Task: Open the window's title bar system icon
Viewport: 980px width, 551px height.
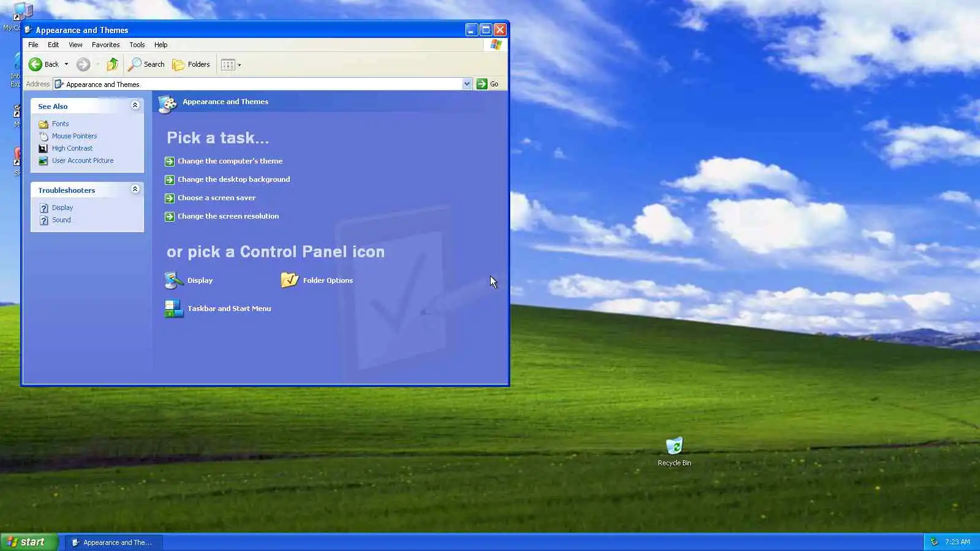Action: point(28,30)
